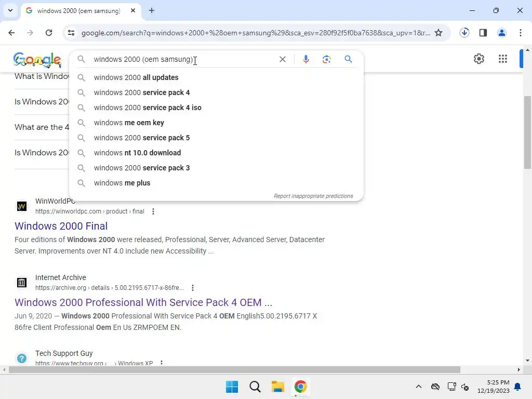
Task: Open a new browser tab
Action: pos(152,10)
